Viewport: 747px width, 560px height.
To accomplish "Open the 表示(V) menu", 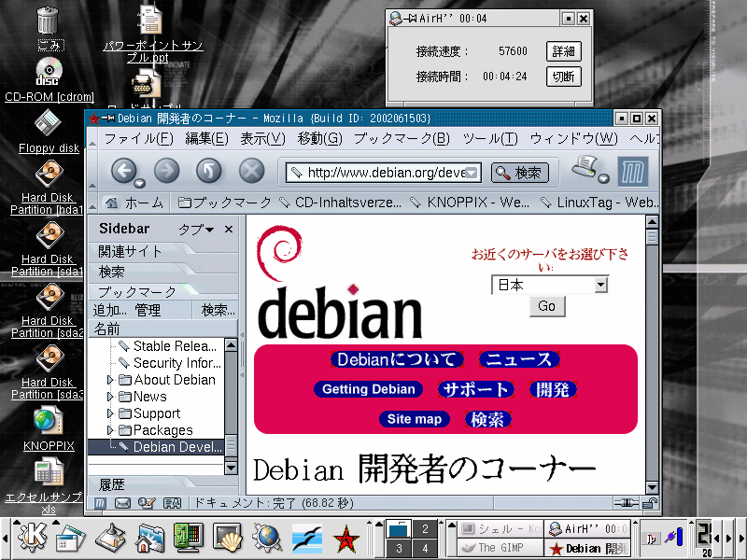I will [262, 138].
